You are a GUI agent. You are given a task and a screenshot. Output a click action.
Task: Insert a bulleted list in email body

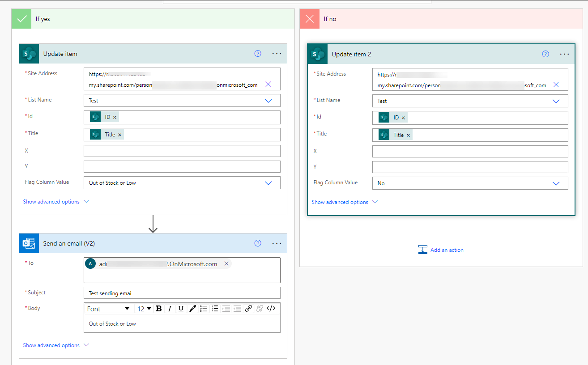204,308
